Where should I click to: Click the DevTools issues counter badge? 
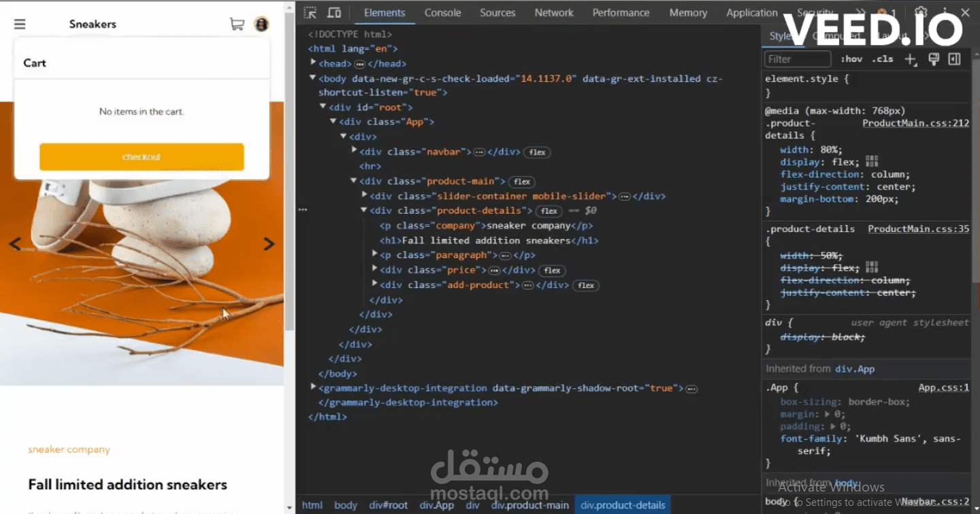887,12
